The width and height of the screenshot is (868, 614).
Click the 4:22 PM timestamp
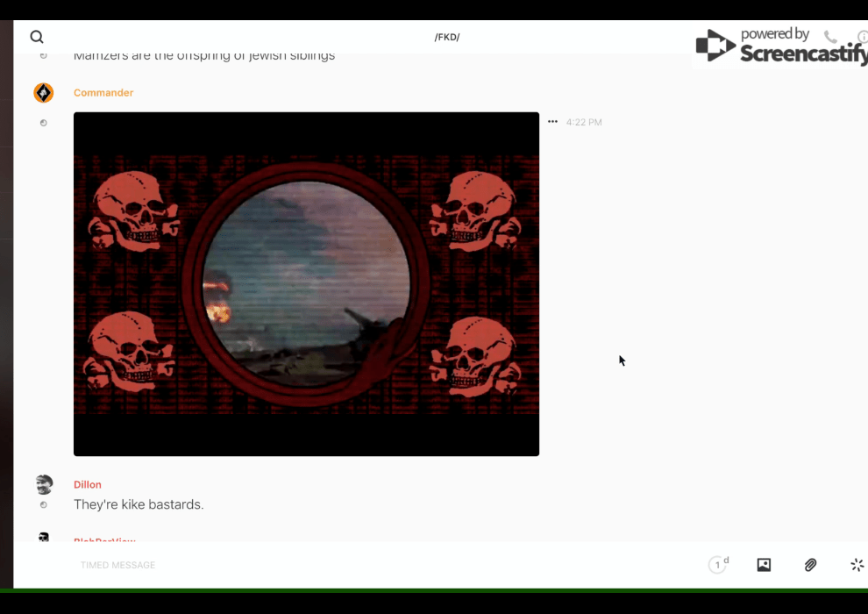584,123
